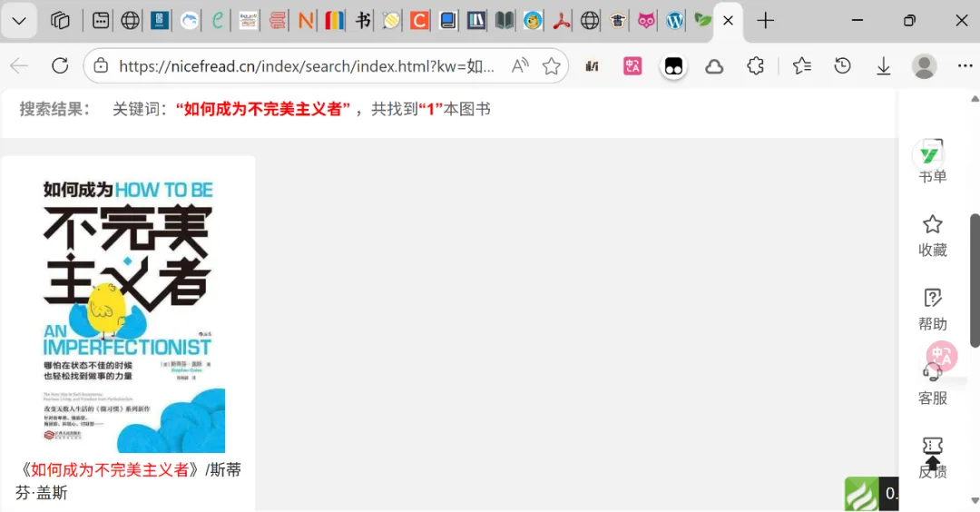Click the scrollbar down arrow

tap(975, 501)
